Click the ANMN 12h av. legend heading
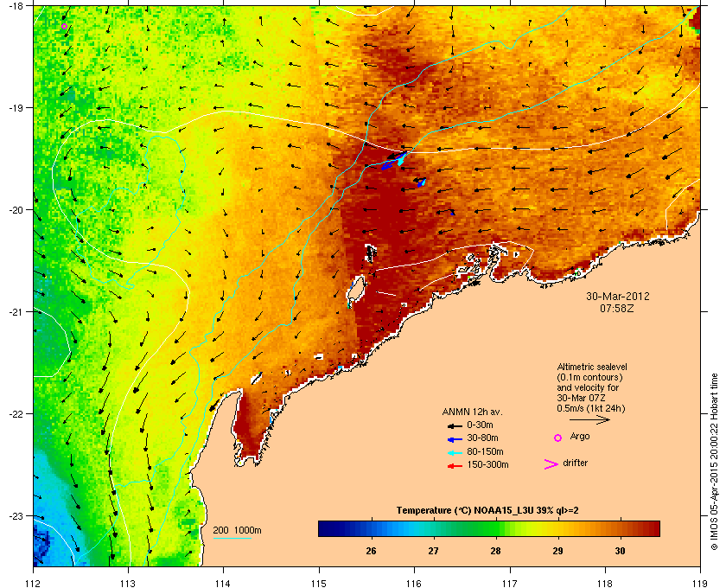The image size is (726, 588). pos(472,412)
